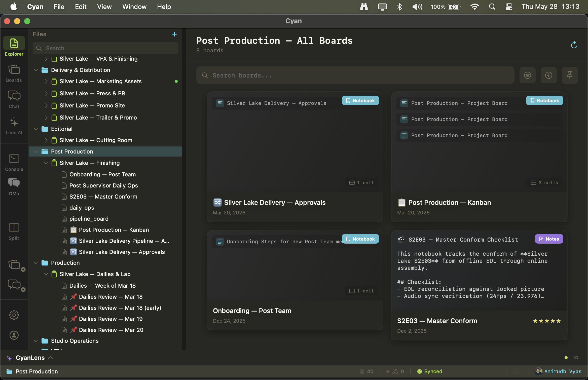
Task: Click in the Search boards field
Action: click(355, 75)
